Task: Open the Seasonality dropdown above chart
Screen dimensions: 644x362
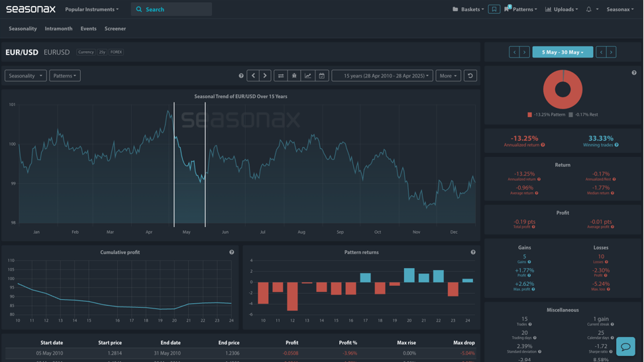Action: pos(25,75)
